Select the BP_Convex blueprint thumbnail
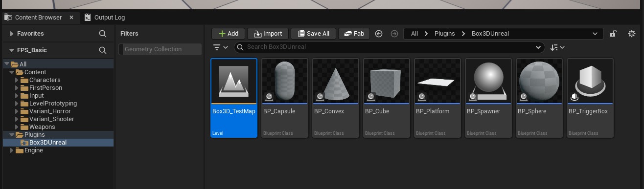This screenshot has height=189, width=644. click(336, 81)
